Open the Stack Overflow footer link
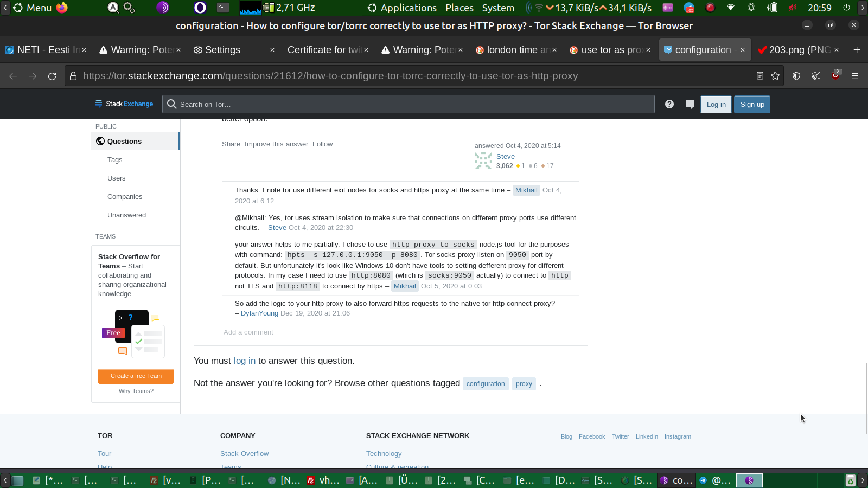Screen dimensions: 868x488 coord(245,454)
